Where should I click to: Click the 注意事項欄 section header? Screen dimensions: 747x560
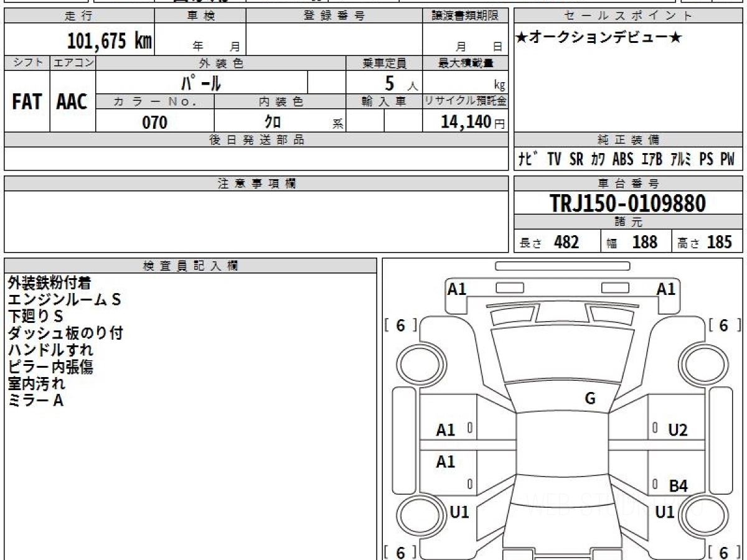(x=256, y=184)
